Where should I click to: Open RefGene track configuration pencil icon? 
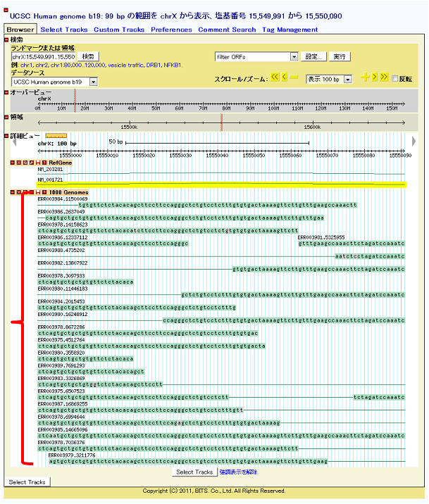[32, 163]
